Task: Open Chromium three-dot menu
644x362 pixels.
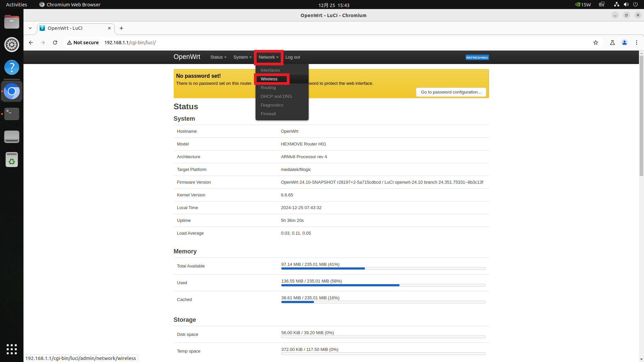Action: tap(637, 43)
